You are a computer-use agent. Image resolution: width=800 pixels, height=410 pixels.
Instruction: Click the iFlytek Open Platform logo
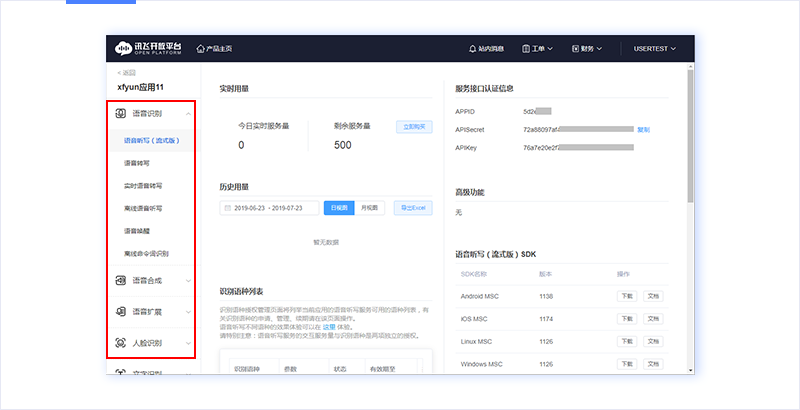coord(148,48)
